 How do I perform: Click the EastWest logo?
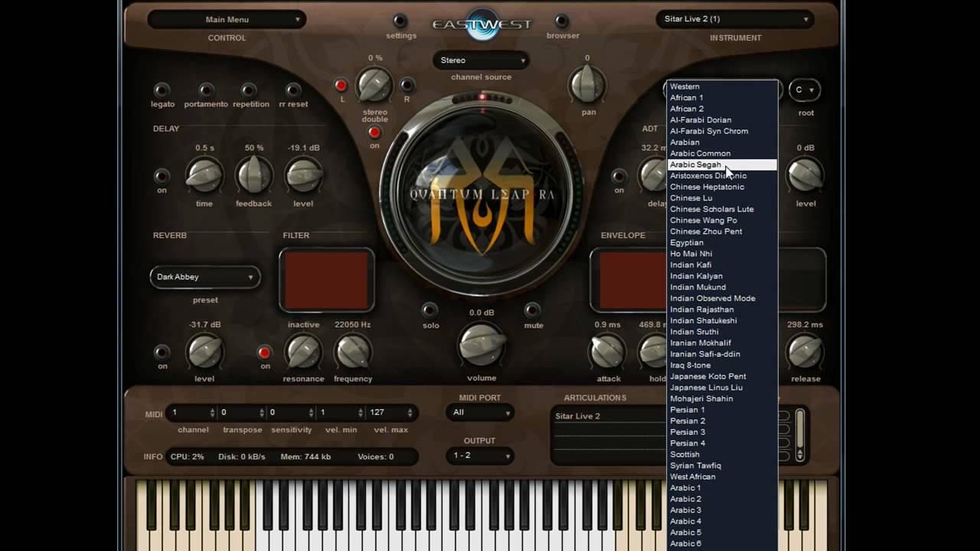(482, 23)
